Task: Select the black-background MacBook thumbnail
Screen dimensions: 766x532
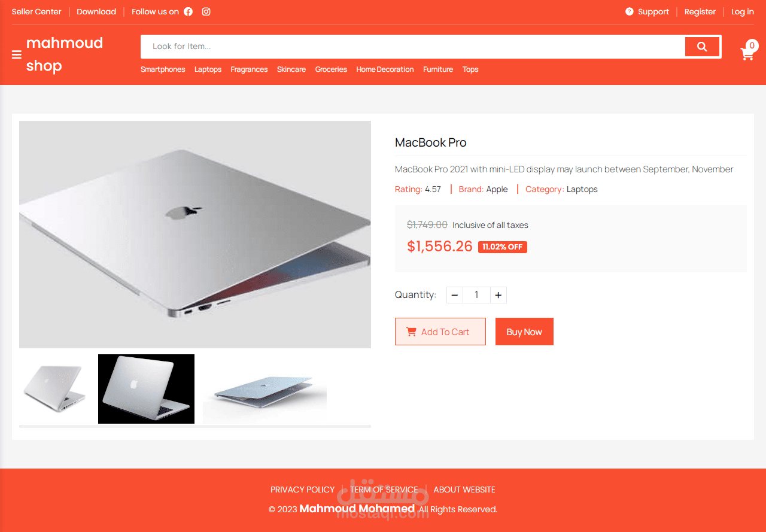Action: click(x=146, y=389)
